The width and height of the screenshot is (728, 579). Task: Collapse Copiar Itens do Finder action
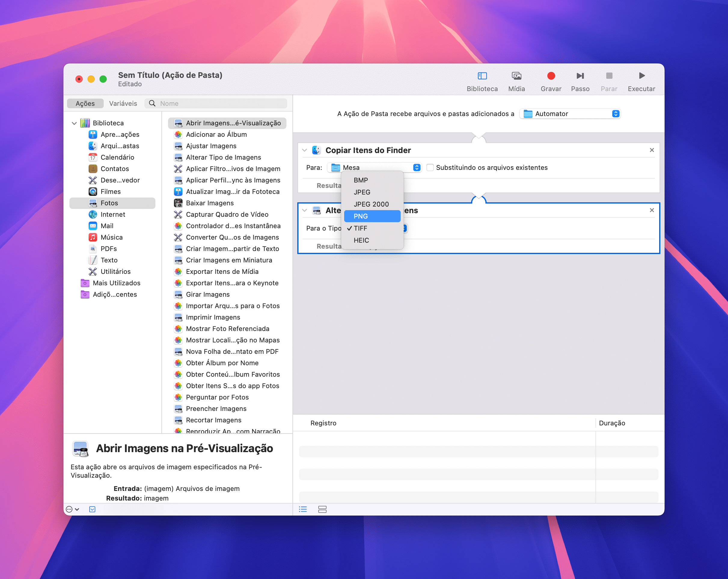point(304,150)
